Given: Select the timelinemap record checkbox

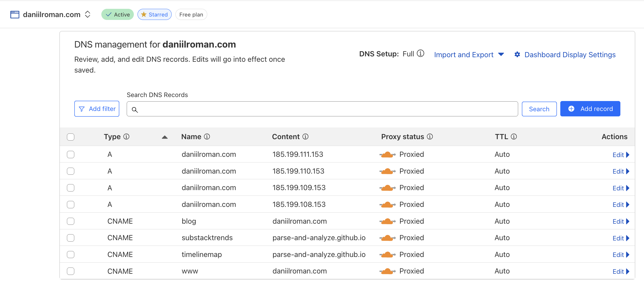Looking at the screenshot, I should click(71, 254).
